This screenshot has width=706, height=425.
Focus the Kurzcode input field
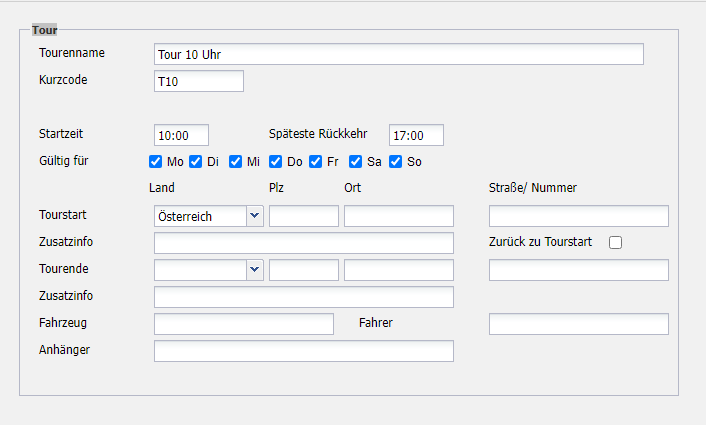tap(198, 81)
